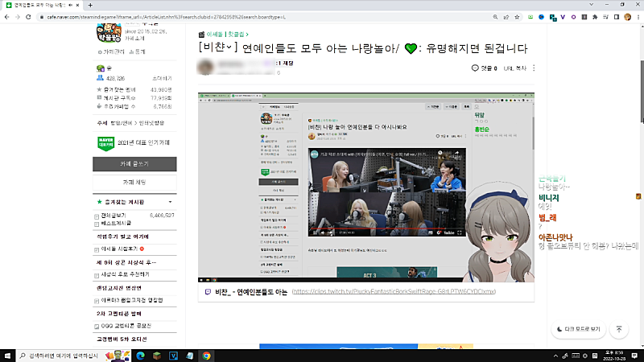Open the Minecraft block icon on taskbar
The image size is (644, 362).
157,356
